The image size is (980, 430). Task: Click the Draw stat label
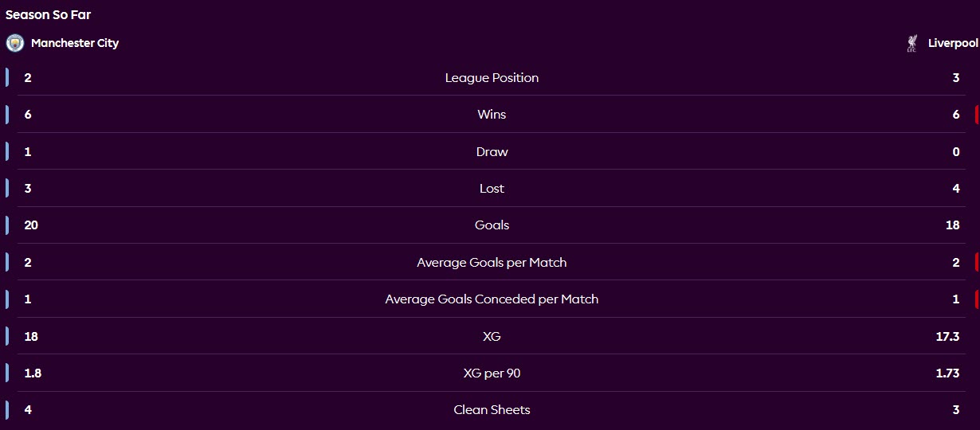pos(492,151)
